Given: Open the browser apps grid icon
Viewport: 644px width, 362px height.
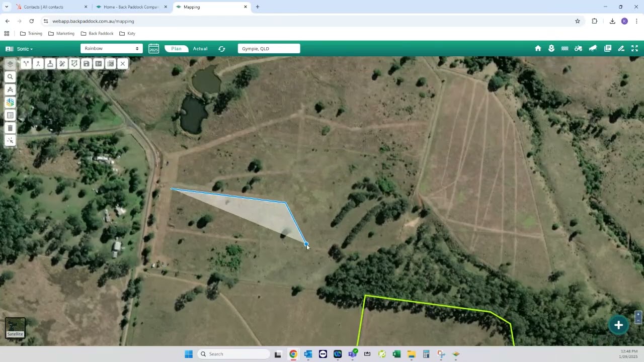Looking at the screenshot, I should click(x=7, y=34).
